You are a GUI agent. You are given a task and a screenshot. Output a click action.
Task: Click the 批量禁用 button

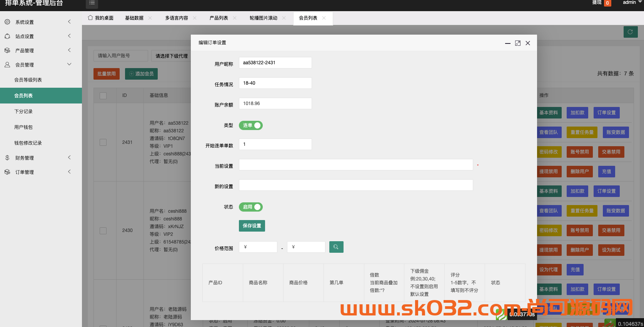[x=107, y=74]
